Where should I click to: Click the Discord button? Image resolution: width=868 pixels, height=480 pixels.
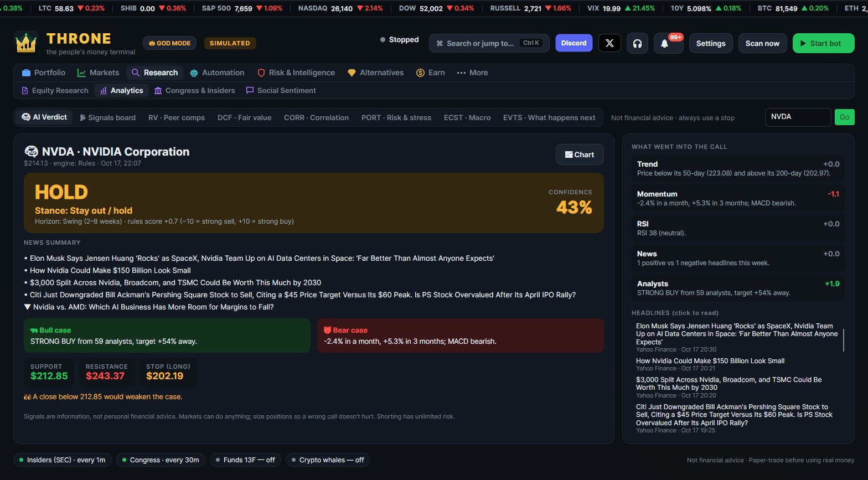[x=574, y=43]
